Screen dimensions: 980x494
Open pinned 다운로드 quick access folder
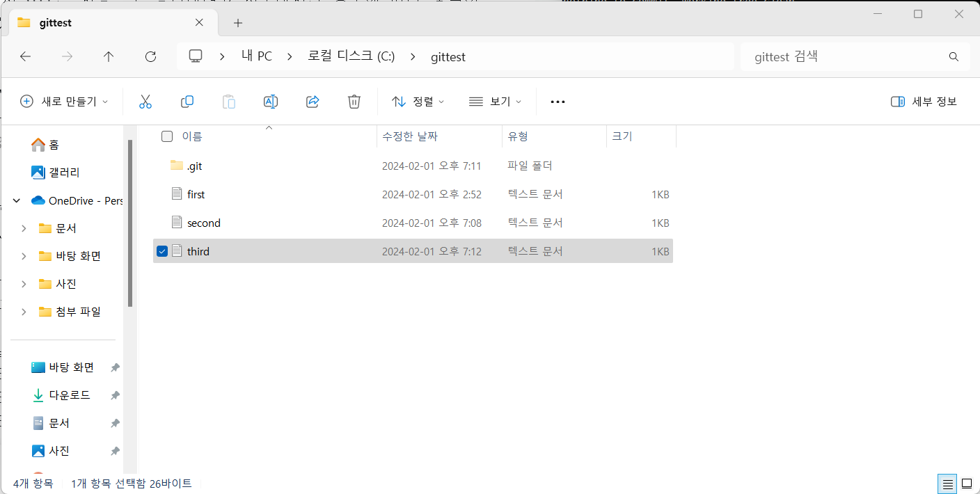pos(61,395)
